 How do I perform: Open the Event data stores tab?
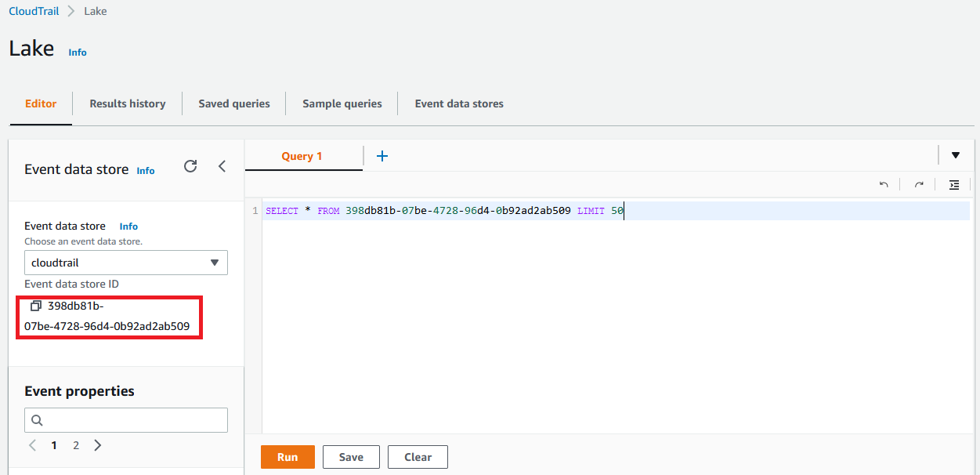point(459,103)
